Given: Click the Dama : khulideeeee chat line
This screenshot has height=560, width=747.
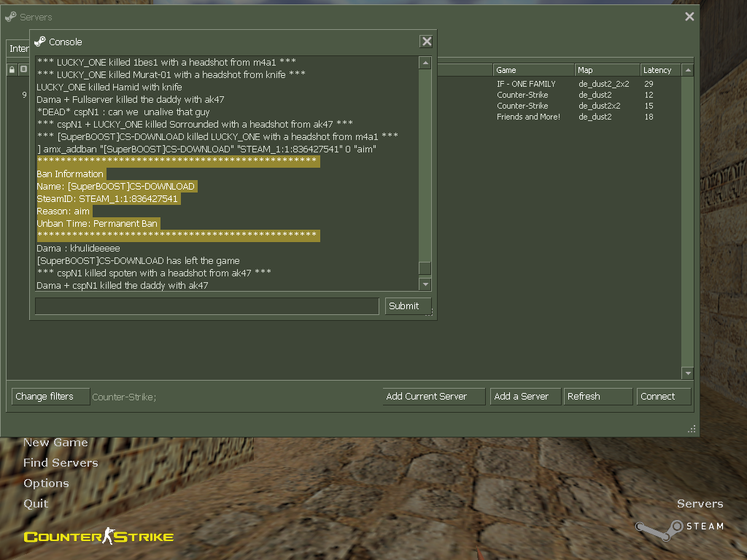Looking at the screenshot, I should click(78, 249).
